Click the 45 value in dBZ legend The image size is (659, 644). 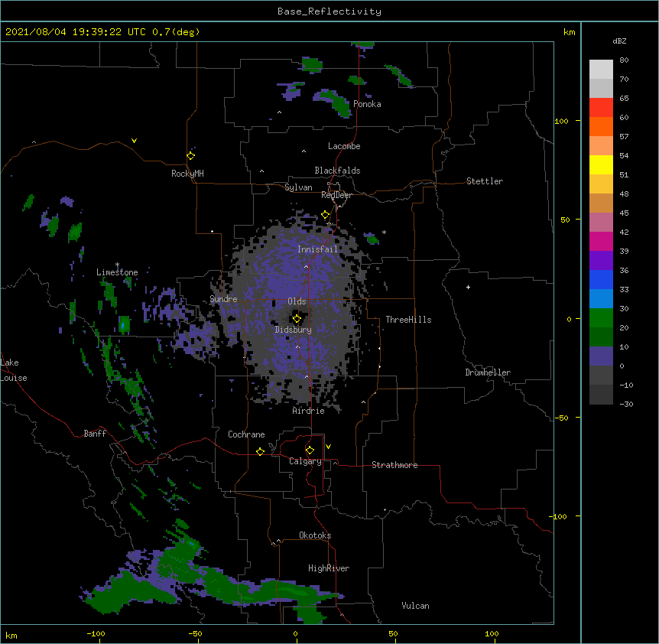(624, 213)
